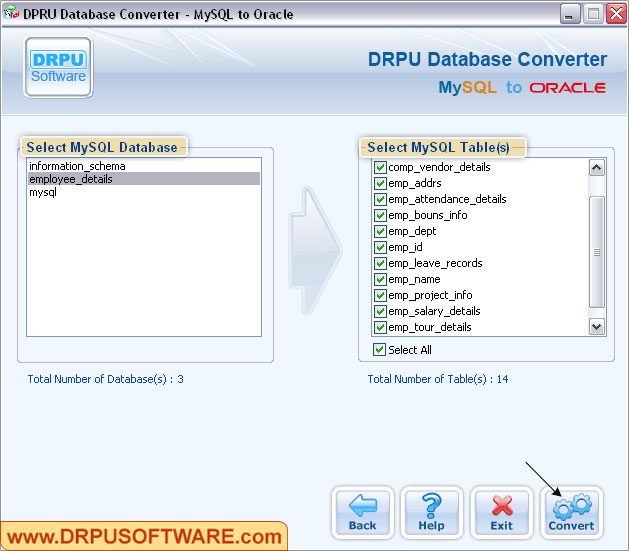Click the table list scroll up arrow
Image resolution: width=629 pixels, height=551 pixels.
point(597,168)
